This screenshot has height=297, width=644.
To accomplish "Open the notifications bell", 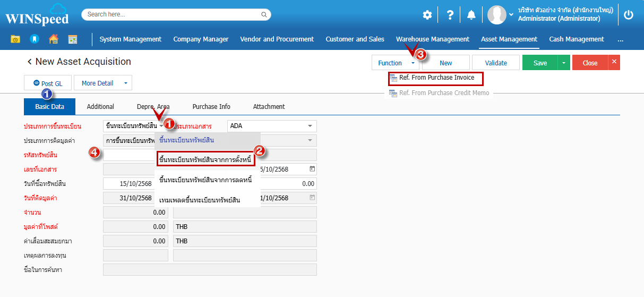I will click(471, 15).
